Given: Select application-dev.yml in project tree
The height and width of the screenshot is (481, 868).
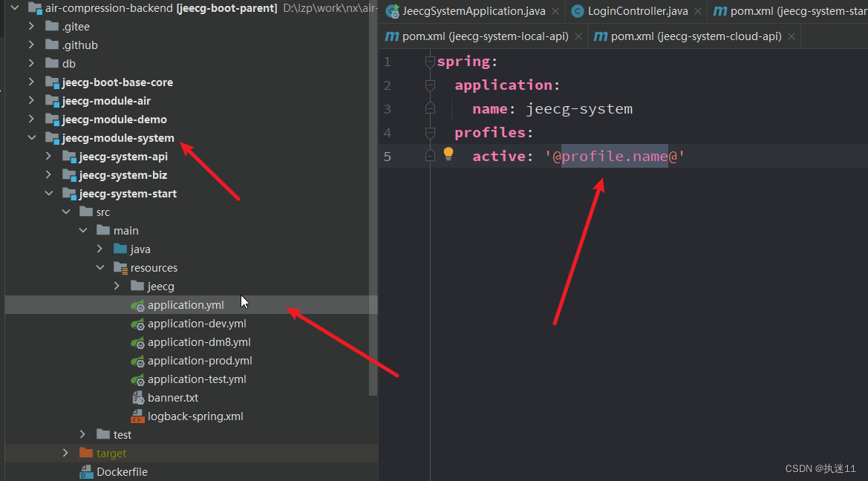Looking at the screenshot, I should 197,324.
